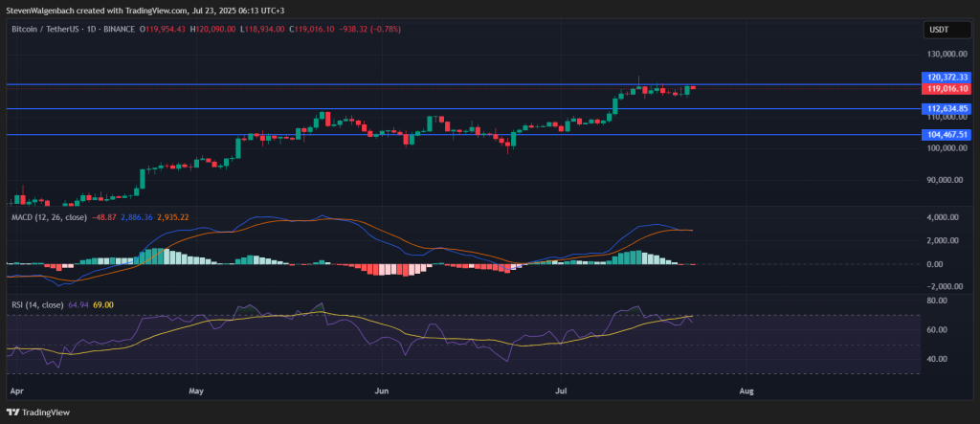Viewport: 980px width, 424px height.
Task: Click the Aug label on time axis
Action: click(x=744, y=391)
